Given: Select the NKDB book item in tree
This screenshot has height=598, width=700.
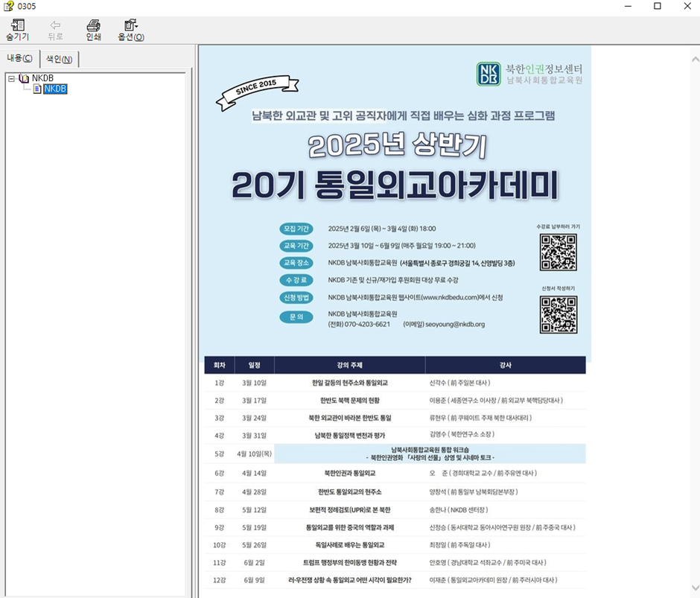Looking at the screenshot, I should [x=42, y=78].
